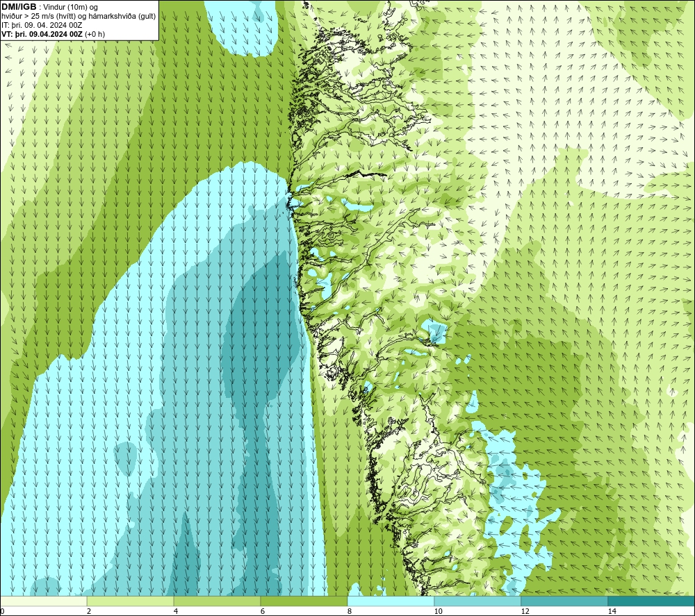Click the DMI/IGB title text
Viewport: 695px width, 616px height.
point(19,7)
